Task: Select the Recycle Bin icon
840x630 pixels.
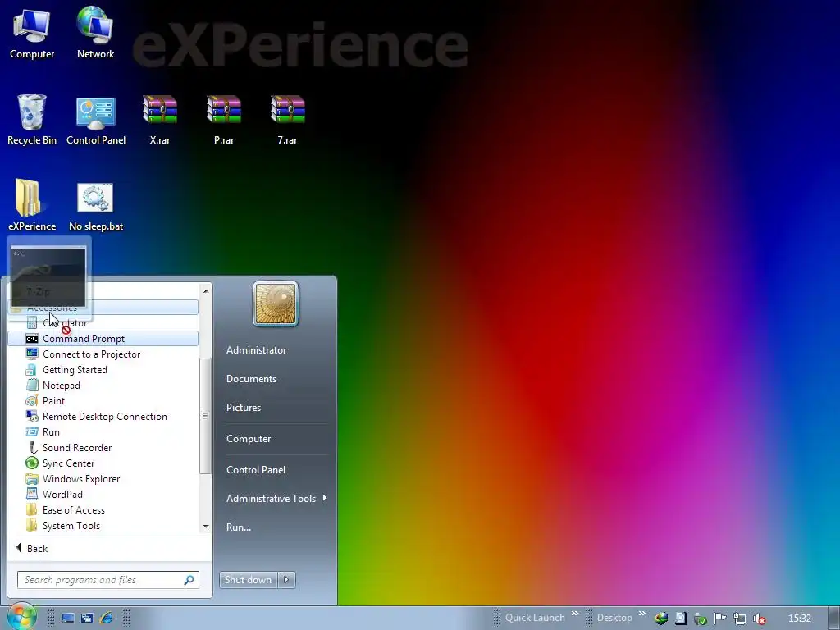Action: click(32, 120)
